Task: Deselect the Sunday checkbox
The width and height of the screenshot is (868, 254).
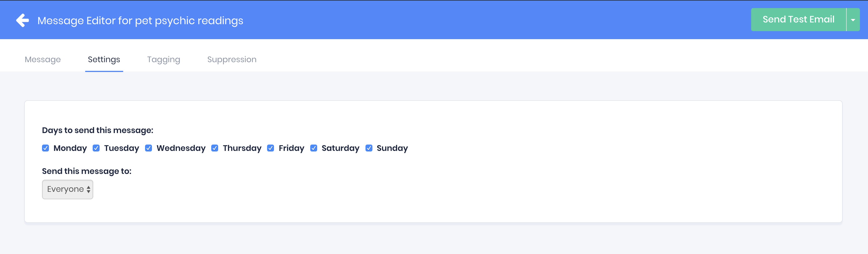Action: click(x=369, y=148)
